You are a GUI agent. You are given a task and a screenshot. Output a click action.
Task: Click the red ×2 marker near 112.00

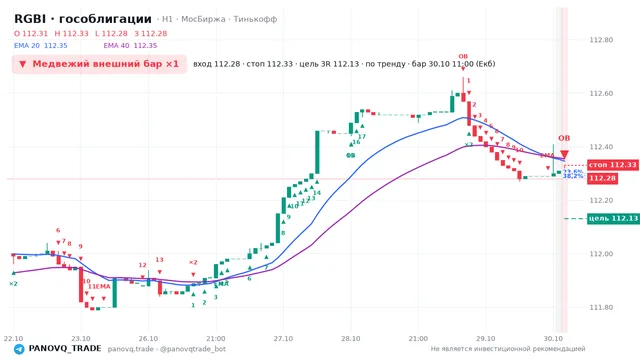pos(193,262)
